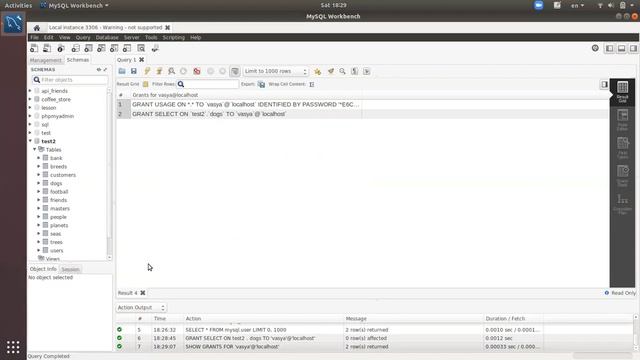
Task: Create a new view toolbar icon
Action: tap(101, 49)
